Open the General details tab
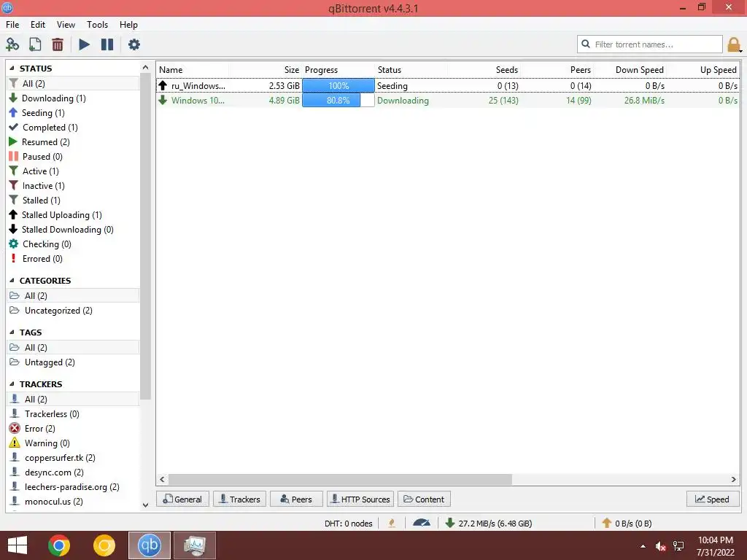The image size is (747, 560). [x=182, y=499]
